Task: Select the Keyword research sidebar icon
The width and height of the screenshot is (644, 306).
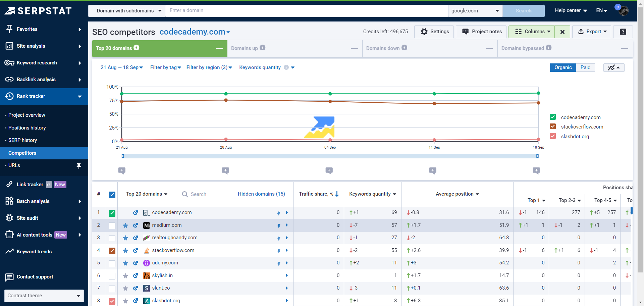Action: click(9, 63)
